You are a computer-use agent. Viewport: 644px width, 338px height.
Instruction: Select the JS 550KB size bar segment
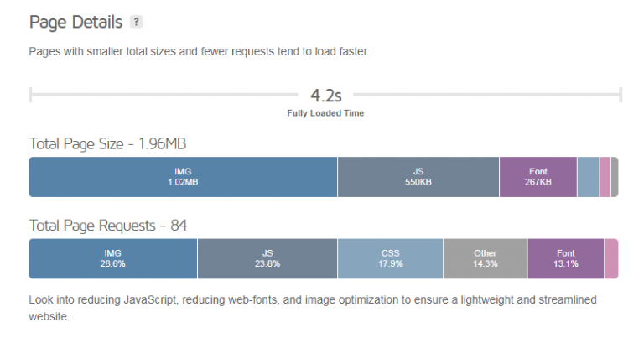point(418,177)
